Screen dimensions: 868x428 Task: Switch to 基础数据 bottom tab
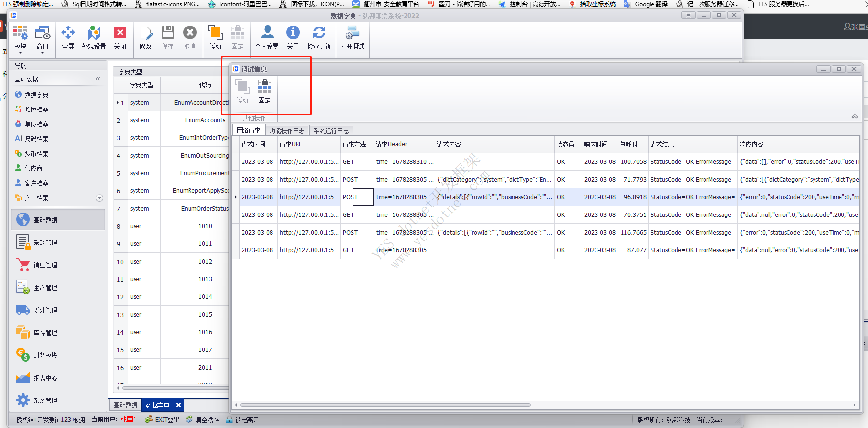(126, 405)
